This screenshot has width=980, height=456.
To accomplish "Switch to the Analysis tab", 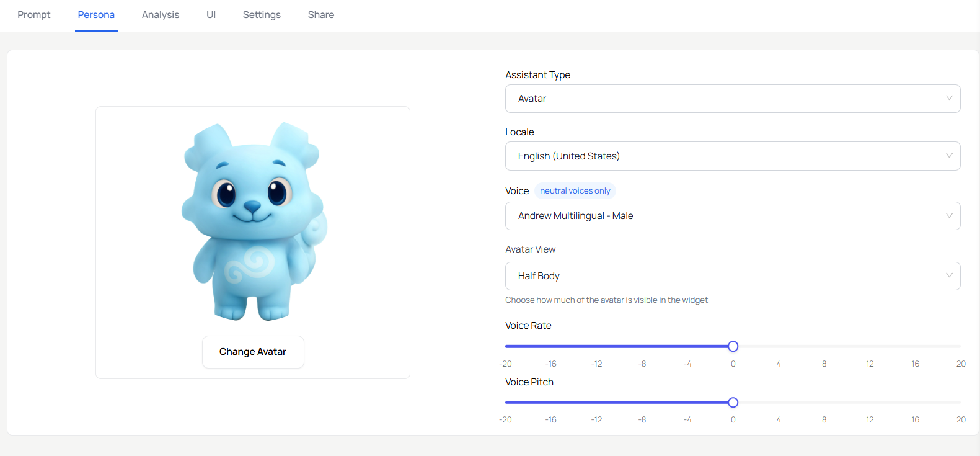I will (x=161, y=15).
